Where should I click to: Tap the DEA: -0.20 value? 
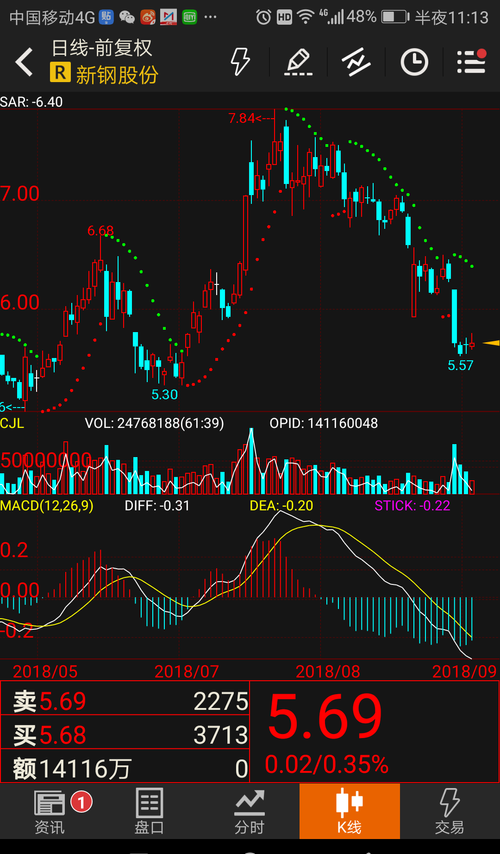282,505
